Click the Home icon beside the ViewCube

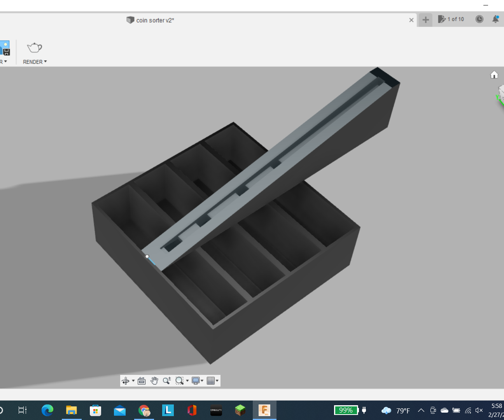tap(494, 74)
